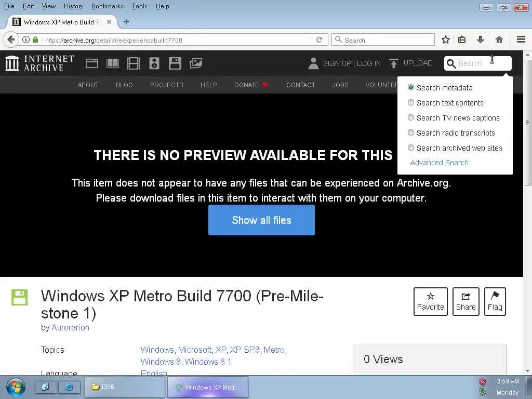Click the Favorite button

coord(431,301)
